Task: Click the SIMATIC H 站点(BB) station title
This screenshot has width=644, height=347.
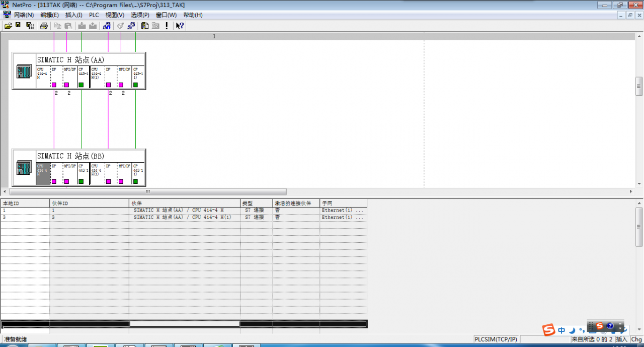Action: click(x=70, y=156)
